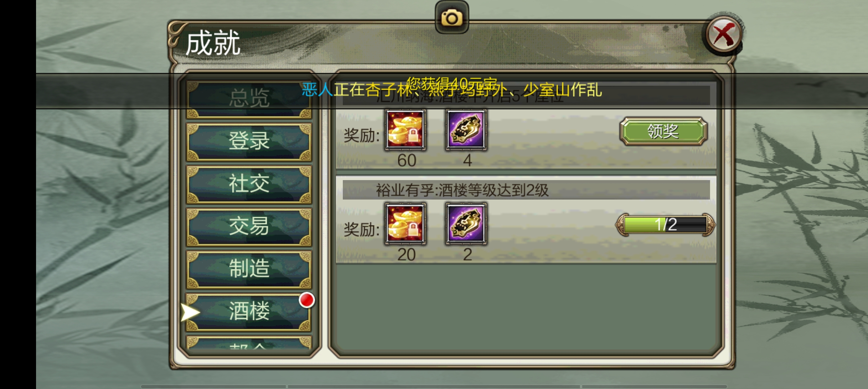Select the 酒楼 tavern tab
Image resolution: width=868 pixels, height=389 pixels.
pyautogui.click(x=249, y=311)
